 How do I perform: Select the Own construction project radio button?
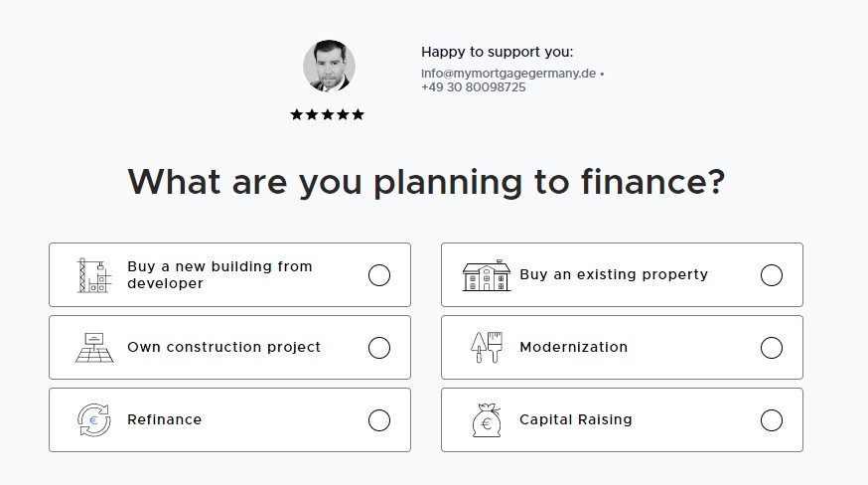coord(379,348)
